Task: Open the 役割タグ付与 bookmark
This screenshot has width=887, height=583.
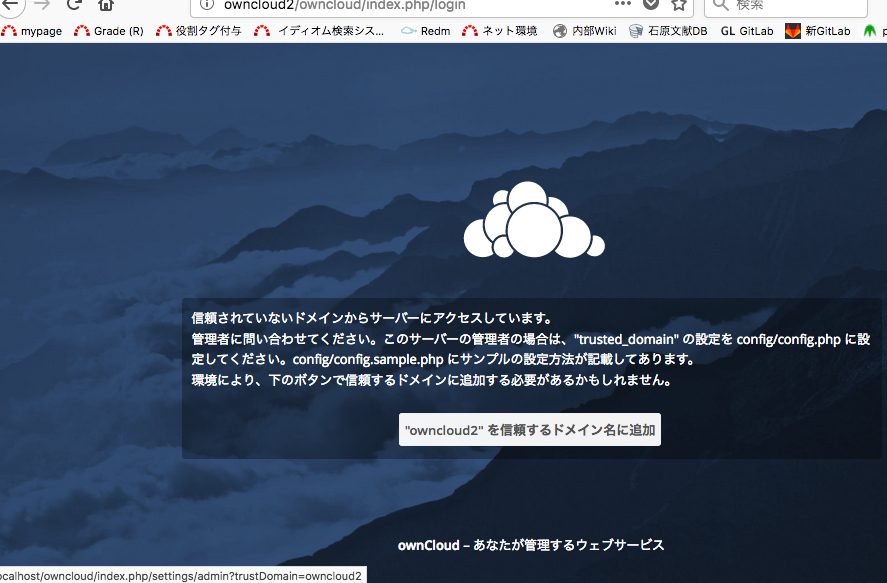Action: [x=199, y=31]
